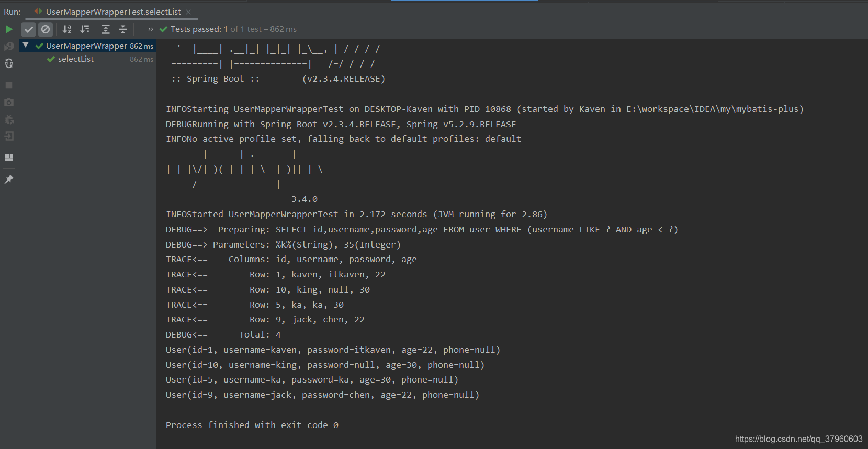Click the 'User(id=5, username=ka' output line
This screenshot has width=868, height=449.
tap(312, 379)
